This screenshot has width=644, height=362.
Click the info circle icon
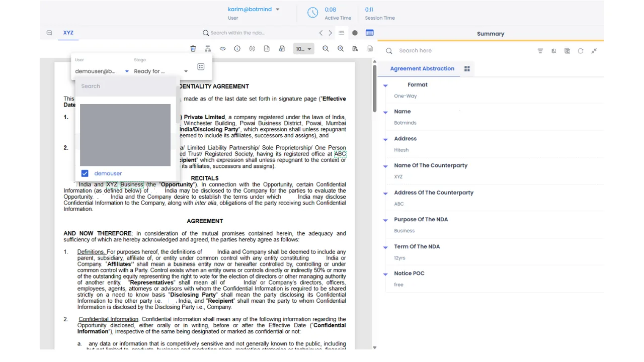[237, 49]
